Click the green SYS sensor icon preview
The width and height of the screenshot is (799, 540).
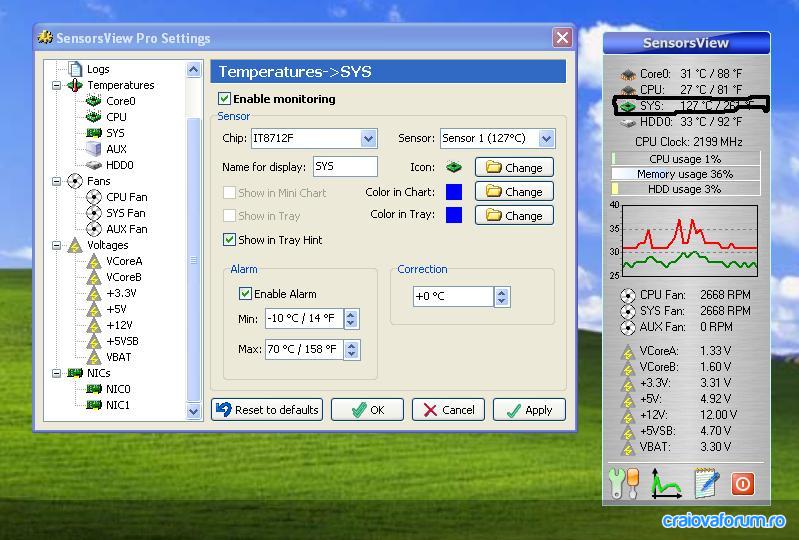454,167
